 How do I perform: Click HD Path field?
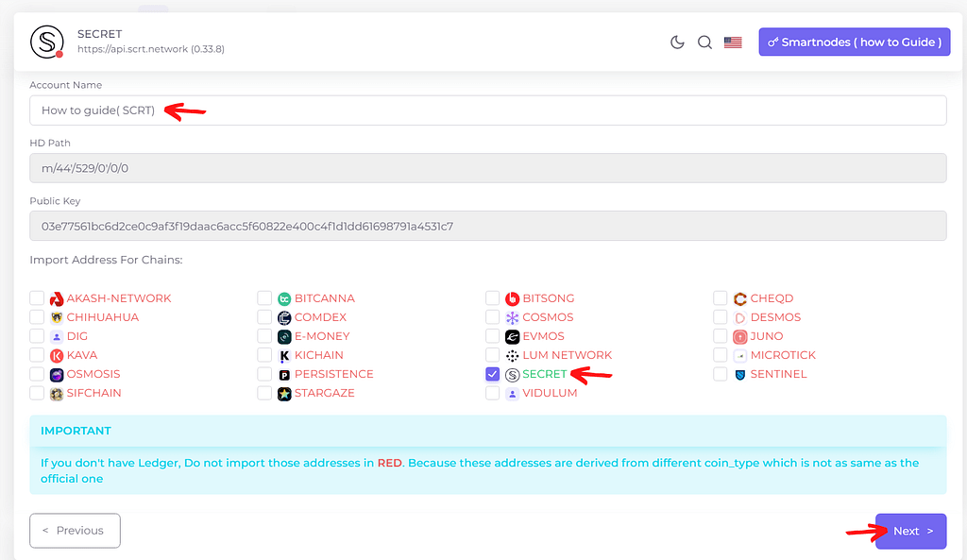pos(488,168)
